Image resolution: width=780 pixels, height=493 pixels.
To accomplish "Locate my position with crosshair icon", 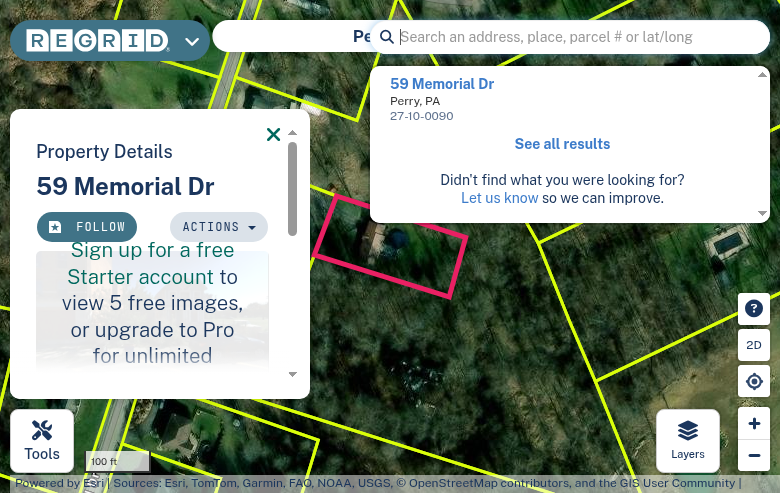I will 754,381.
